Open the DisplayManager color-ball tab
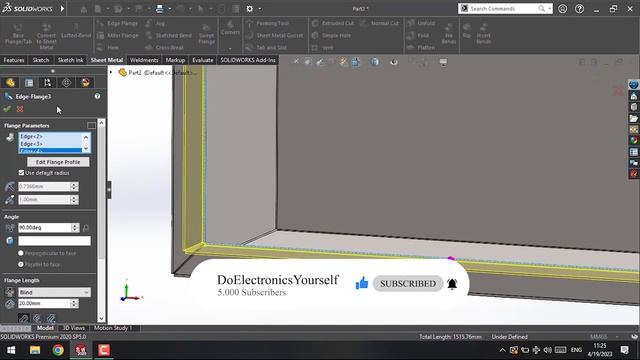 tap(85, 82)
